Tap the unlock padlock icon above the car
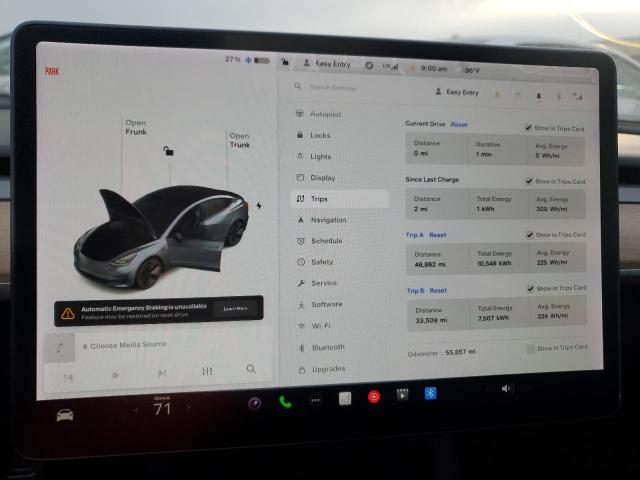640x480 pixels. 168,151
